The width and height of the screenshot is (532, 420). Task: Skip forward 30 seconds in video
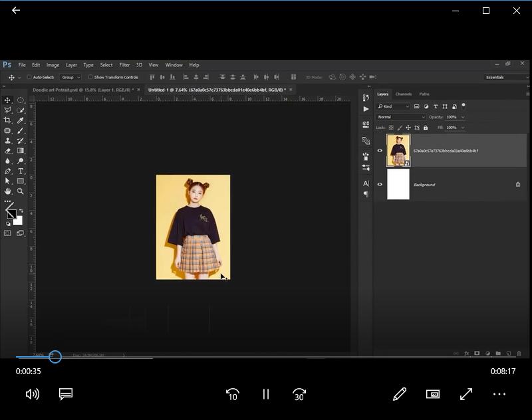click(x=299, y=394)
